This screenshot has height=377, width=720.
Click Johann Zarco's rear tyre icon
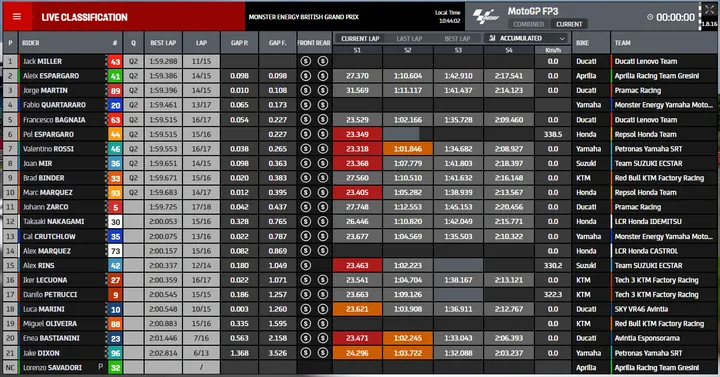323,207
